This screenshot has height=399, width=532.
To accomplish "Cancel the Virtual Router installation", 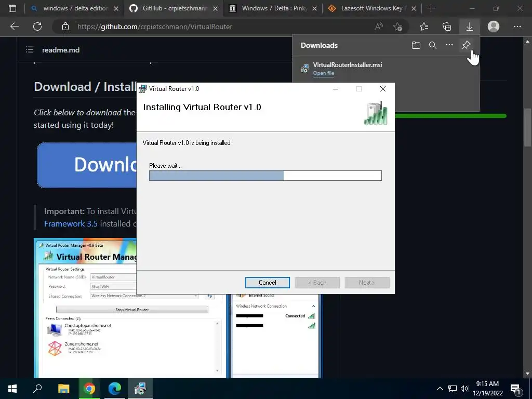I will [268, 282].
